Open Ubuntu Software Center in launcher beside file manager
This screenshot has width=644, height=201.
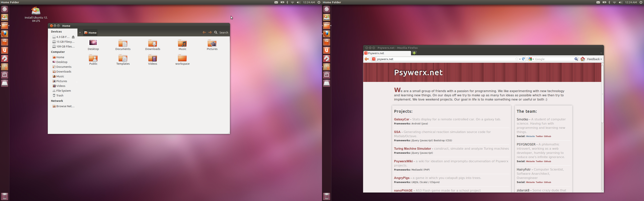(x=5, y=42)
